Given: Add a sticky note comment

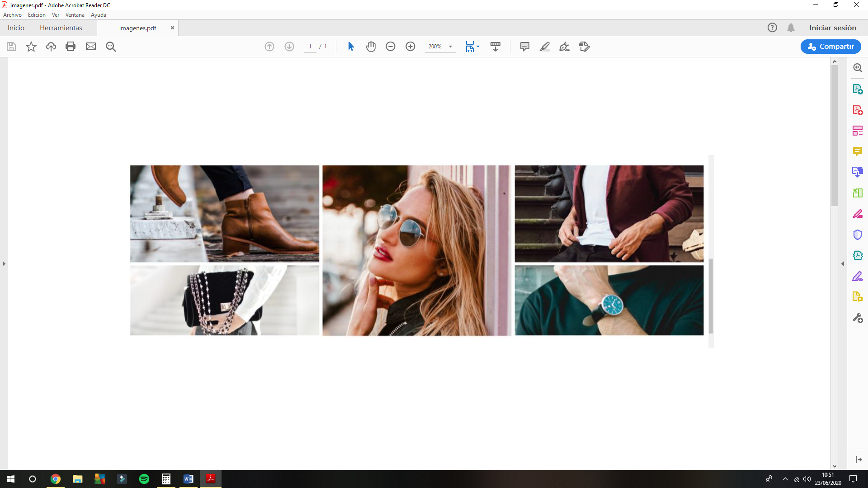Looking at the screenshot, I should [525, 47].
